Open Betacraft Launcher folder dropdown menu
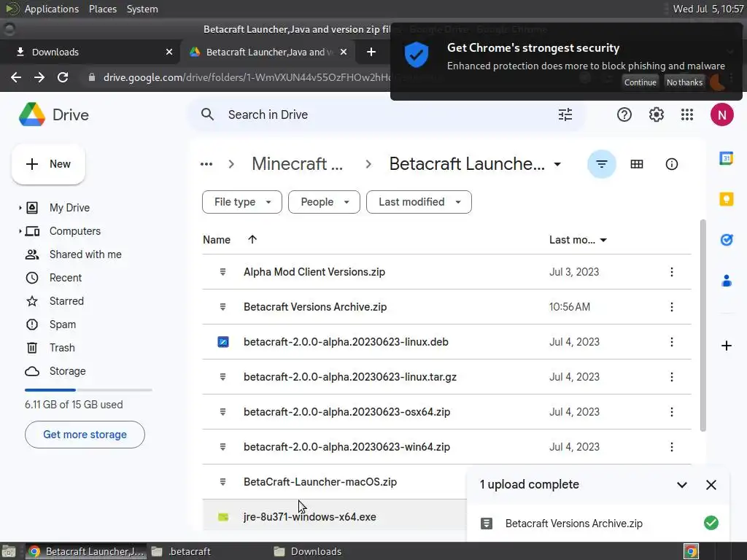 (x=557, y=164)
